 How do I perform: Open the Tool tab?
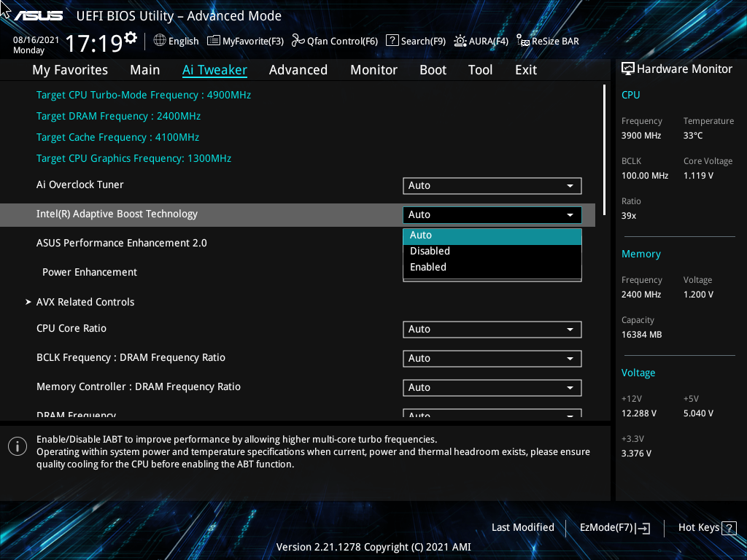pos(480,70)
